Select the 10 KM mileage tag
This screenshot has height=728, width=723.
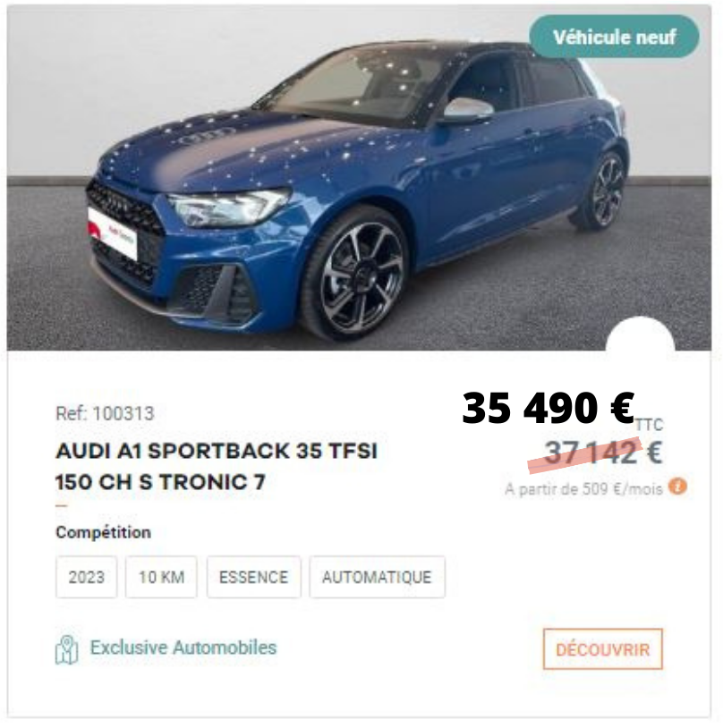coord(161,577)
